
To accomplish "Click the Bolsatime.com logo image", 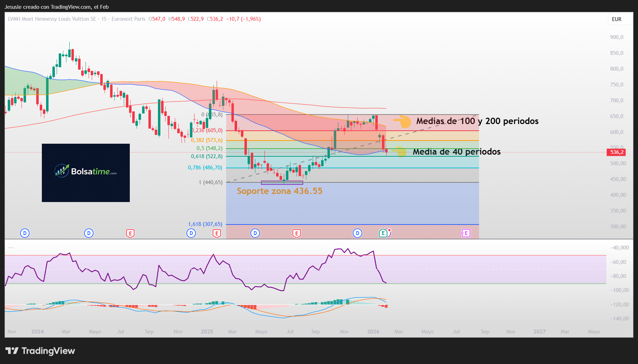I will 86,173.
